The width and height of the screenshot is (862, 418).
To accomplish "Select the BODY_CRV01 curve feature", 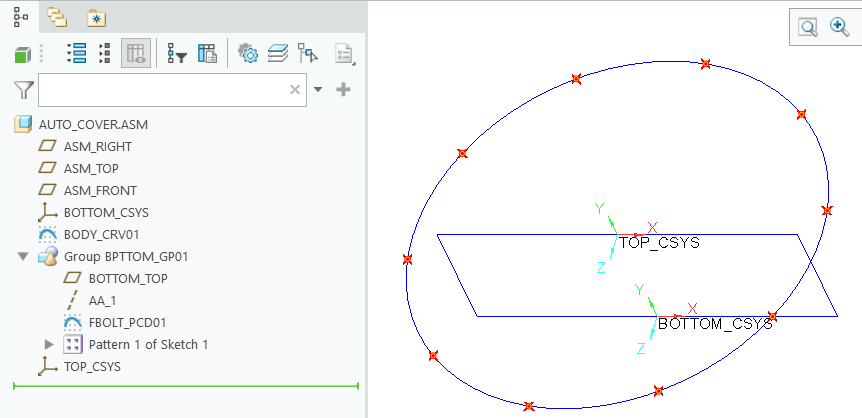I will tap(102, 235).
